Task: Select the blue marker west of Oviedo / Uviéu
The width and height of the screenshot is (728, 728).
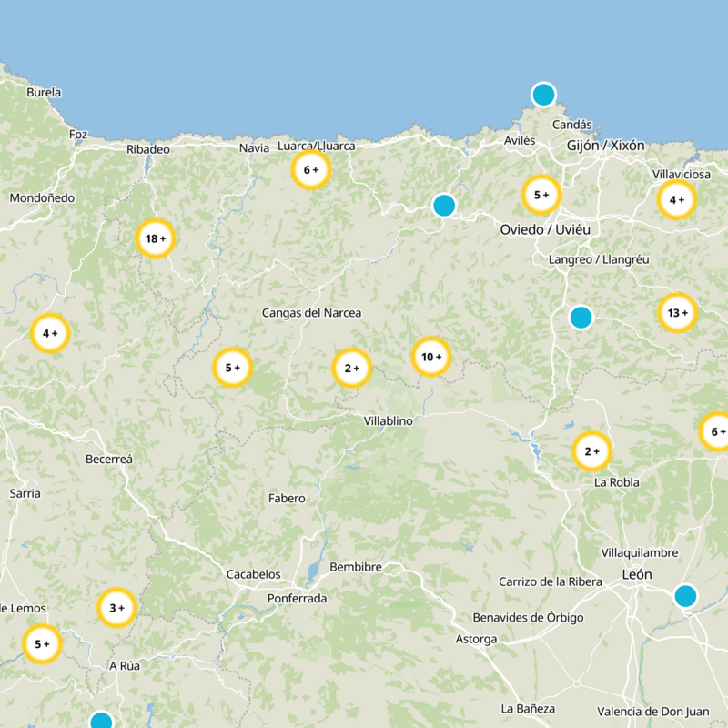Action: tap(444, 206)
